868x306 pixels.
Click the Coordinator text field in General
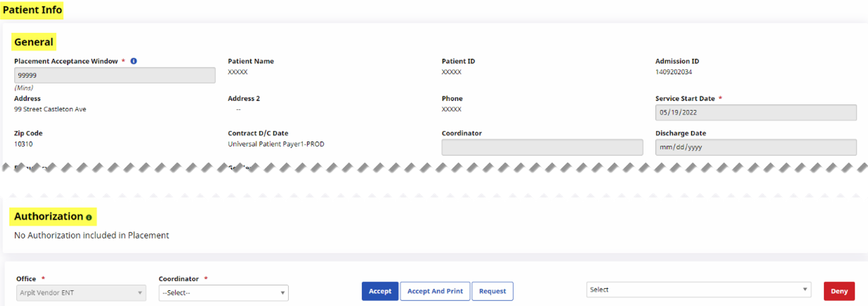(x=542, y=147)
